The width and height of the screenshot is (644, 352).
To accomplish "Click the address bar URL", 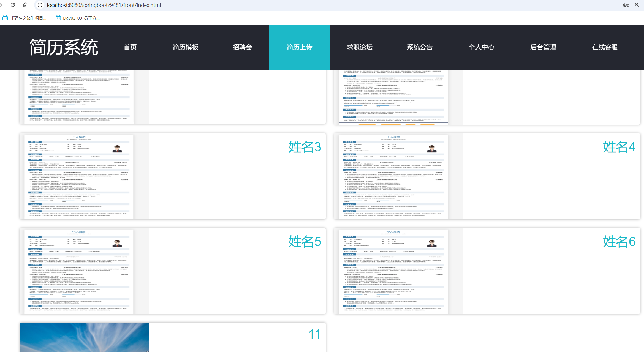I will tap(104, 5).
